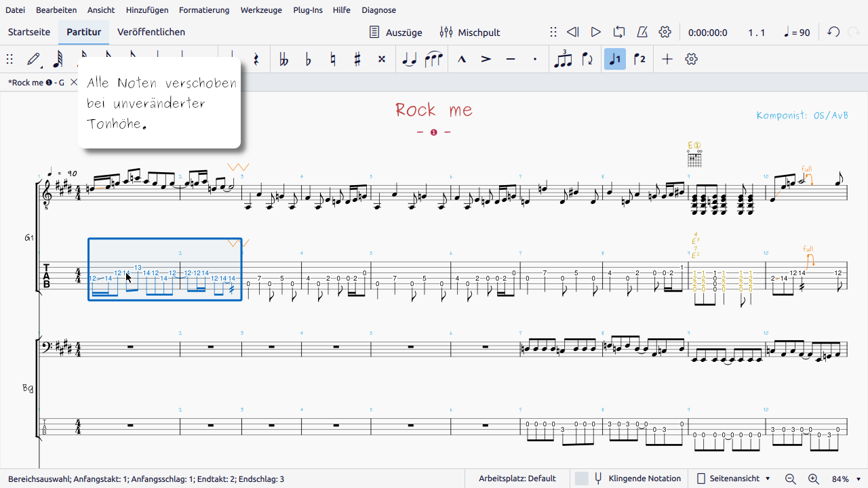Switch to the Veröffentlichen tab

coord(151,32)
